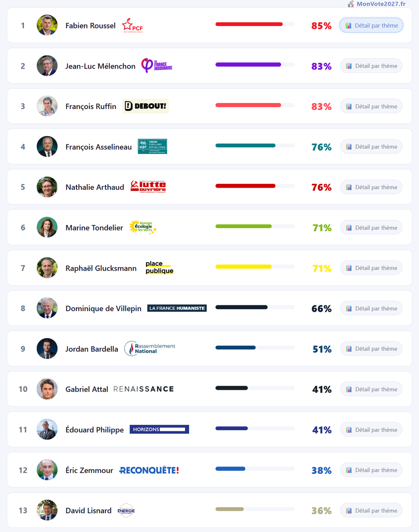This screenshot has width=419, height=532.
Task: Click François Ruffin's portrait photo
Action: coord(47,106)
